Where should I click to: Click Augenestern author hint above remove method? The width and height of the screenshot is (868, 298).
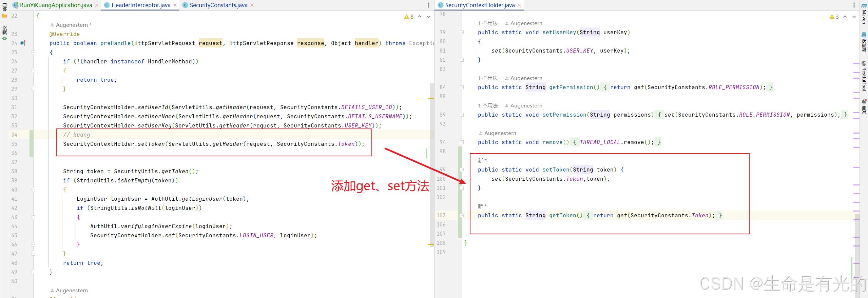tap(497, 133)
